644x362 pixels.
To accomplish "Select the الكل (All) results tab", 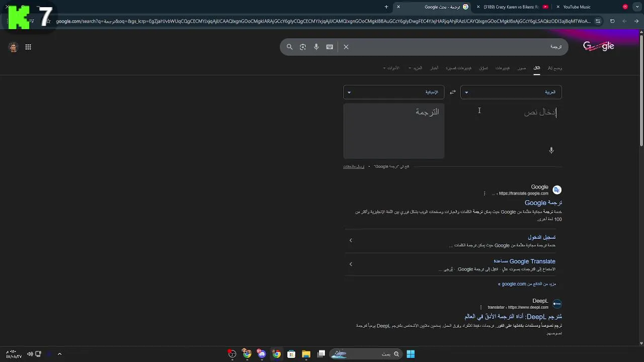I will tap(537, 68).
